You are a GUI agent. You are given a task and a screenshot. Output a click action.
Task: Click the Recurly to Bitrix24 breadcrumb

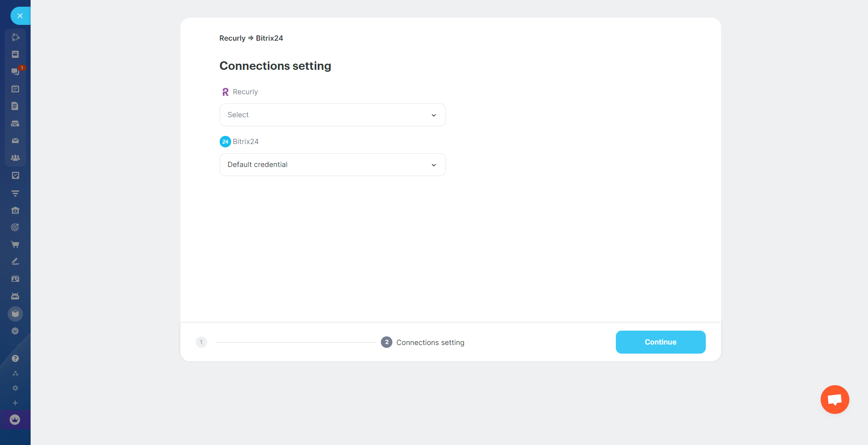point(251,38)
